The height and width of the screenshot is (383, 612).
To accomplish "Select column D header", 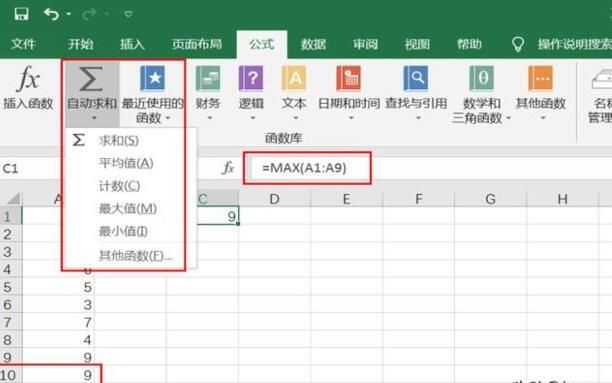I will (274, 199).
